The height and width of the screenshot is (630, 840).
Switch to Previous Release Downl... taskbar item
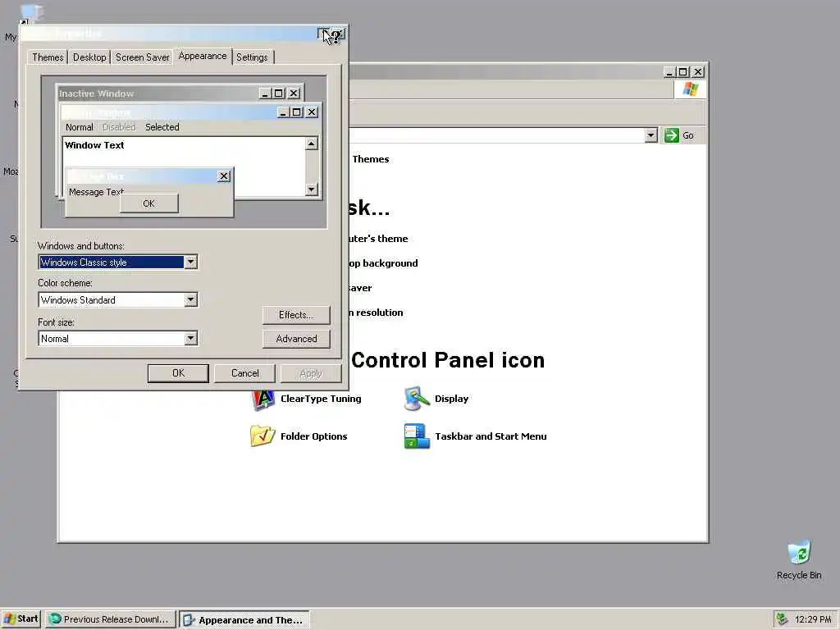point(111,619)
